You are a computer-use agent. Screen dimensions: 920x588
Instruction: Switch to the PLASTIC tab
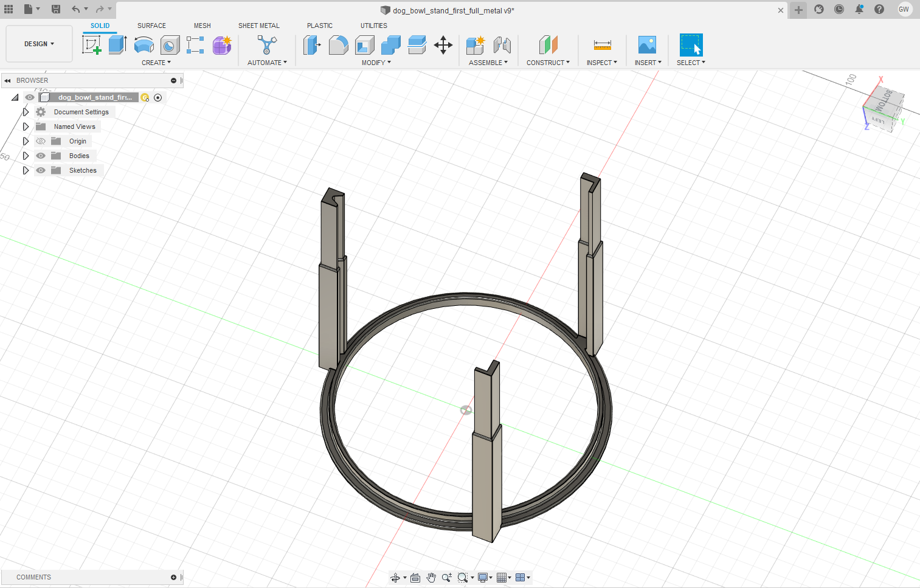(320, 26)
